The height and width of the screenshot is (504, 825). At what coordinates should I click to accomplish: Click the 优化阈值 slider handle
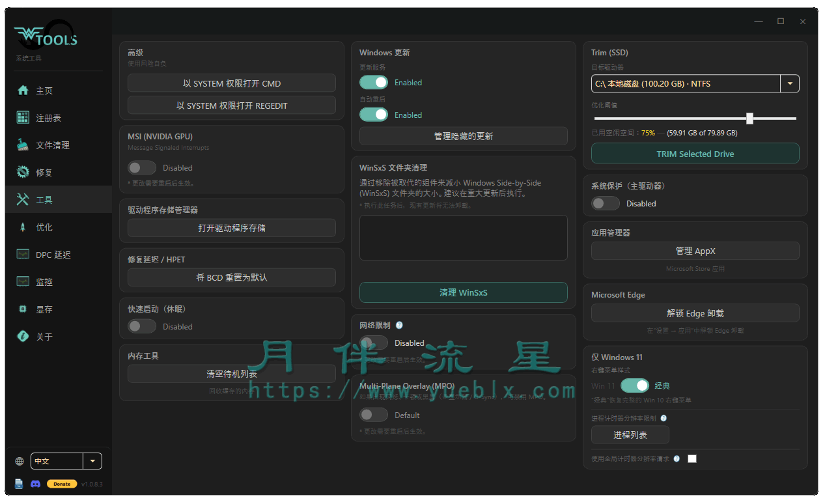(x=750, y=118)
